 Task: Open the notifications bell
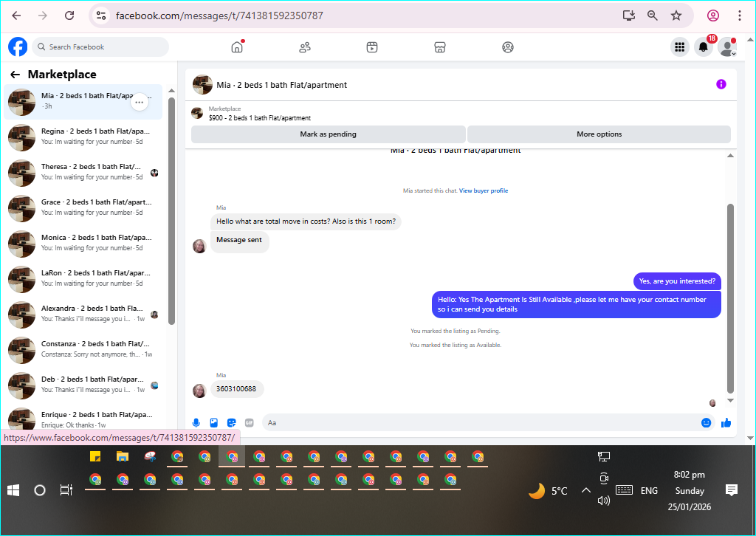(x=704, y=47)
